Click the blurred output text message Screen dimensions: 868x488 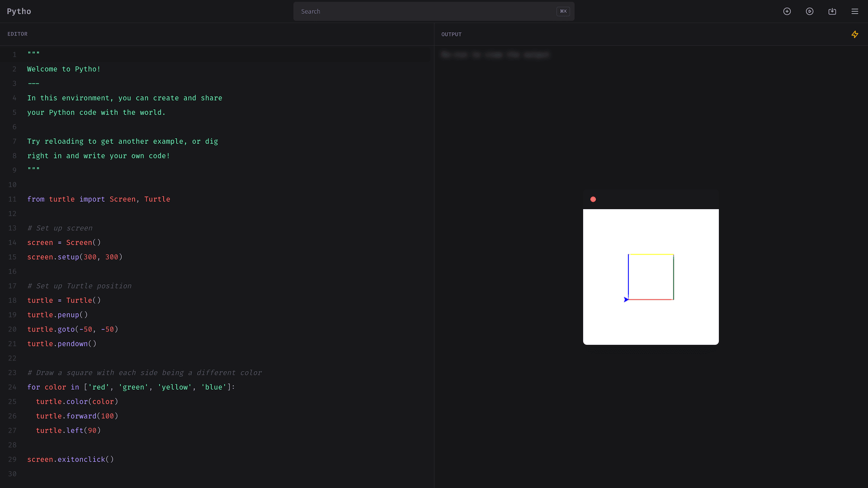495,55
